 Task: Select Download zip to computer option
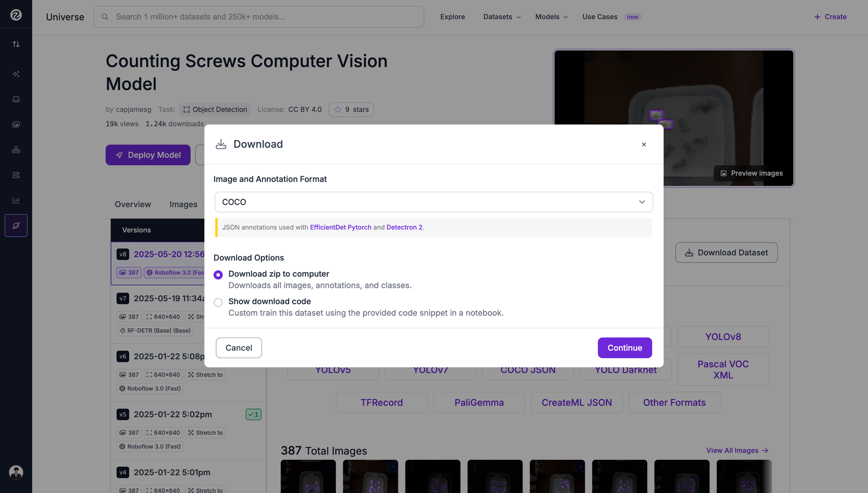(x=218, y=275)
